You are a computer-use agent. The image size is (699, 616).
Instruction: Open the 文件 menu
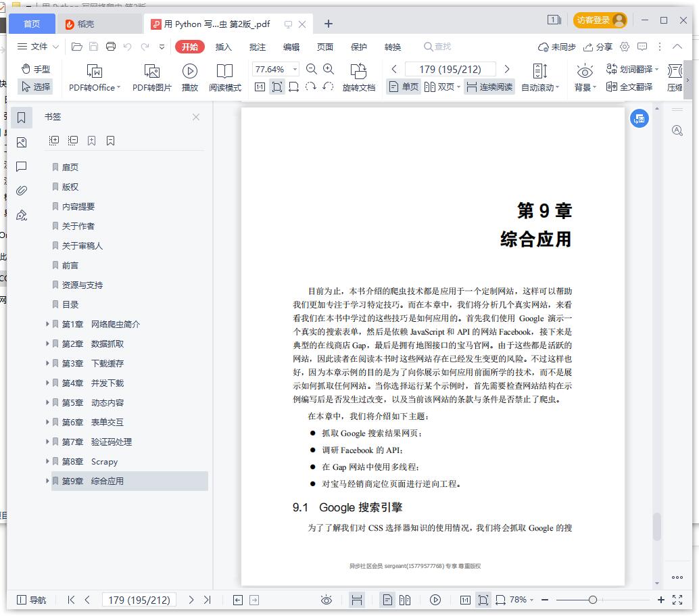click(38, 47)
